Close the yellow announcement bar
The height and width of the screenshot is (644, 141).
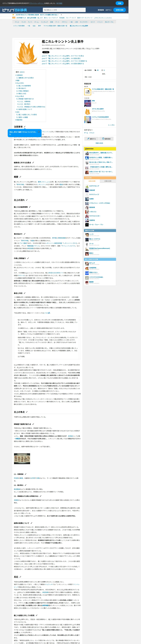coord(61,15)
